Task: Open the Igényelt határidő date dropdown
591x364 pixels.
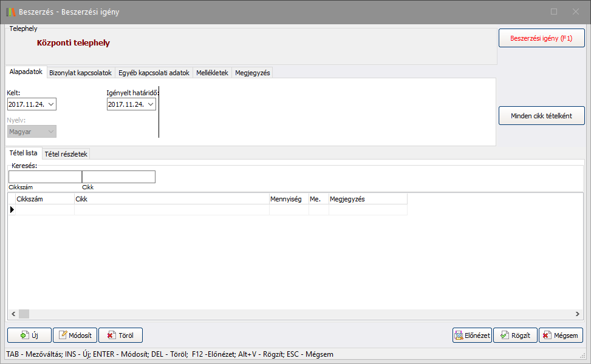Action: click(x=151, y=104)
